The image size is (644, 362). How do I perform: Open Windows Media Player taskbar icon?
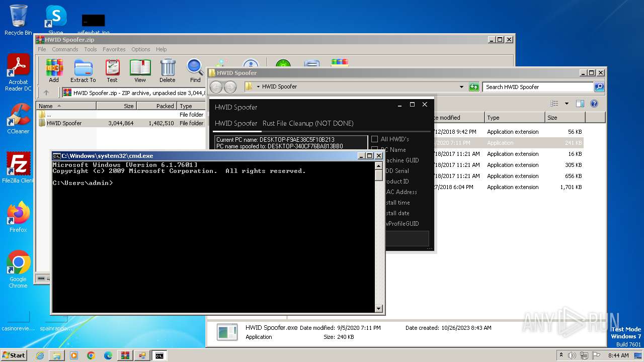[x=74, y=355]
